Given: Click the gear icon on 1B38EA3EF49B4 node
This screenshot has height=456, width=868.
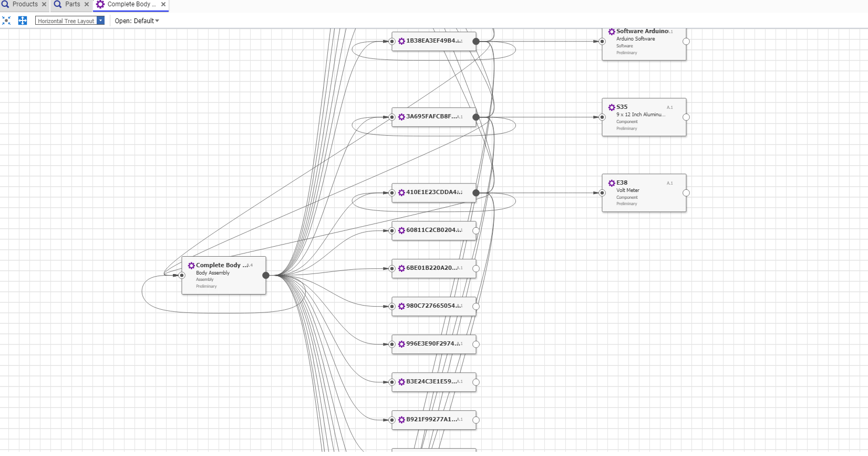Looking at the screenshot, I should tap(401, 41).
